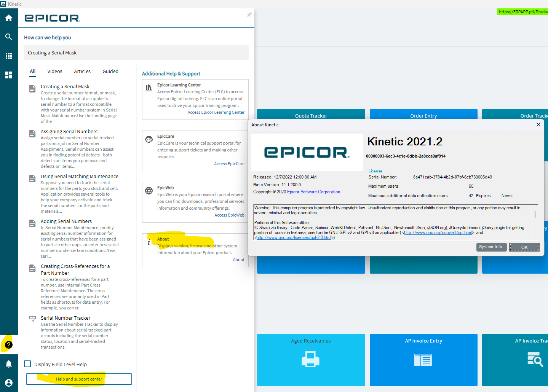The image size is (548, 392).
Task: Click the Aged Receivables printer icon
Action: [x=310, y=359]
